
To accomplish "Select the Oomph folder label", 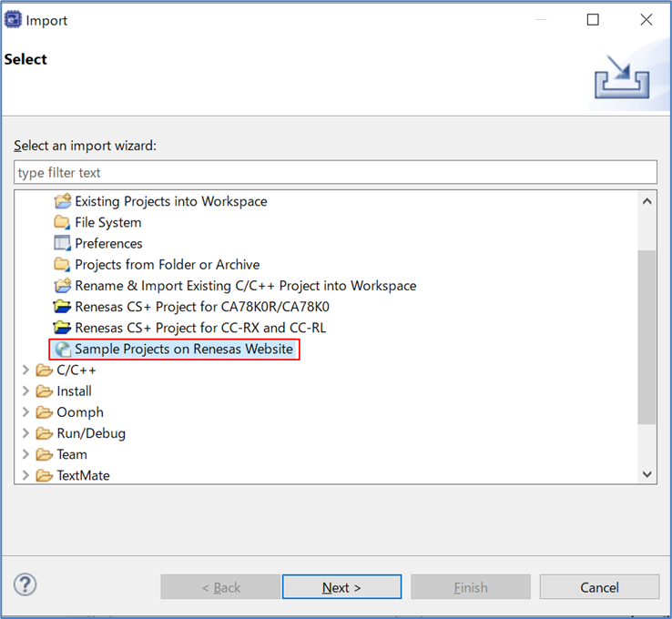I will click(80, 412).
